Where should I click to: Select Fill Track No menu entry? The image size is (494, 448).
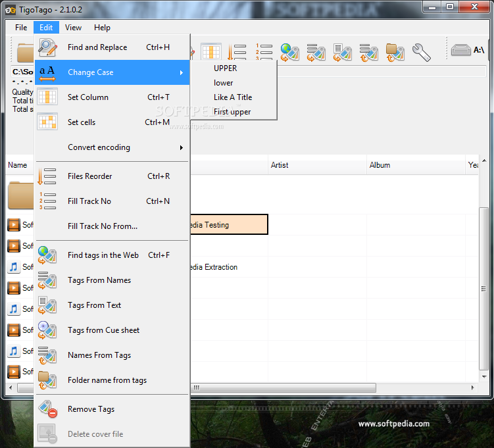coord(112,201)
